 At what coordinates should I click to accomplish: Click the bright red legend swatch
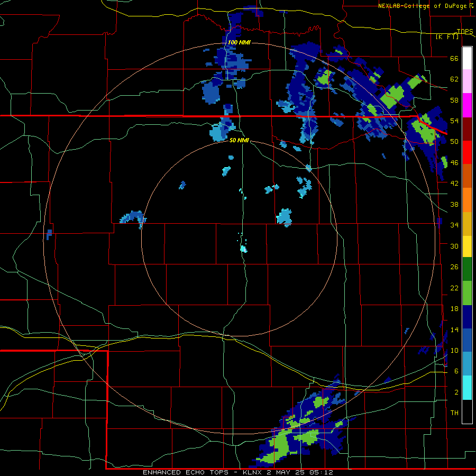tap(467, 152)
